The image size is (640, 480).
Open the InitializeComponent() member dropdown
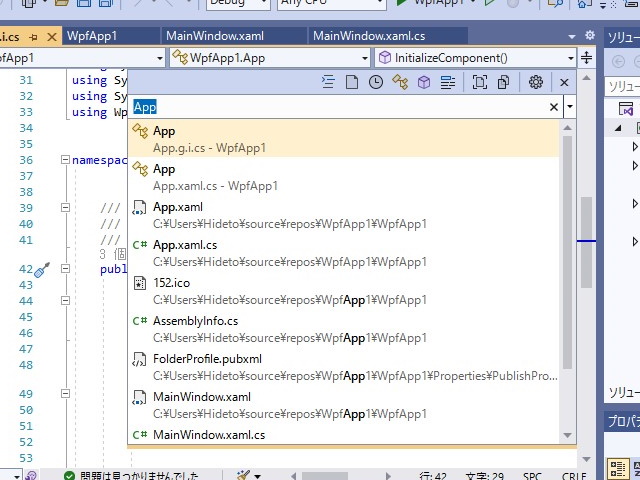coord(476,58)
